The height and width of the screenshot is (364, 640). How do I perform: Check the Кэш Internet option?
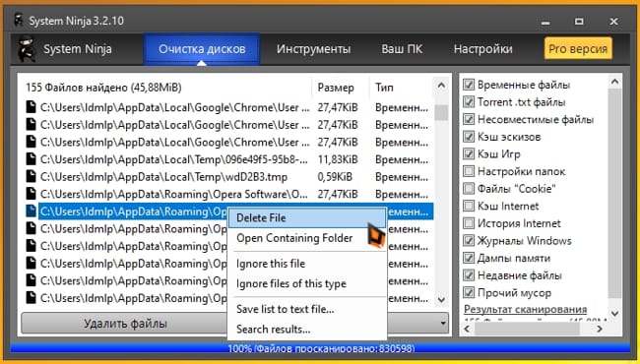coord(469,206)
